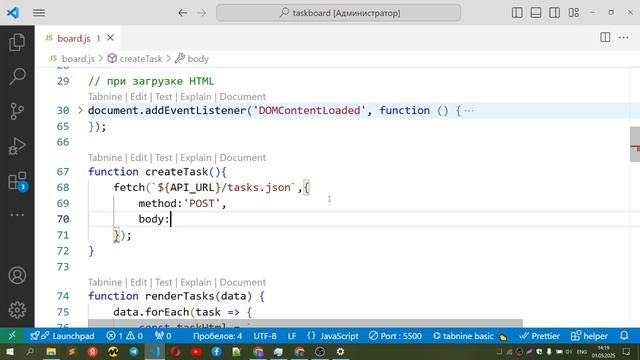Open the Accounts menu icon
640x360 pixels.
tap(17, 276)
